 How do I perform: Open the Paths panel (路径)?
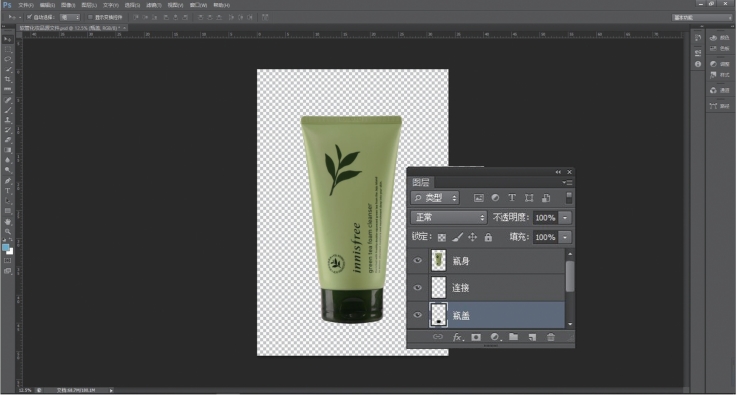point(720,106)
